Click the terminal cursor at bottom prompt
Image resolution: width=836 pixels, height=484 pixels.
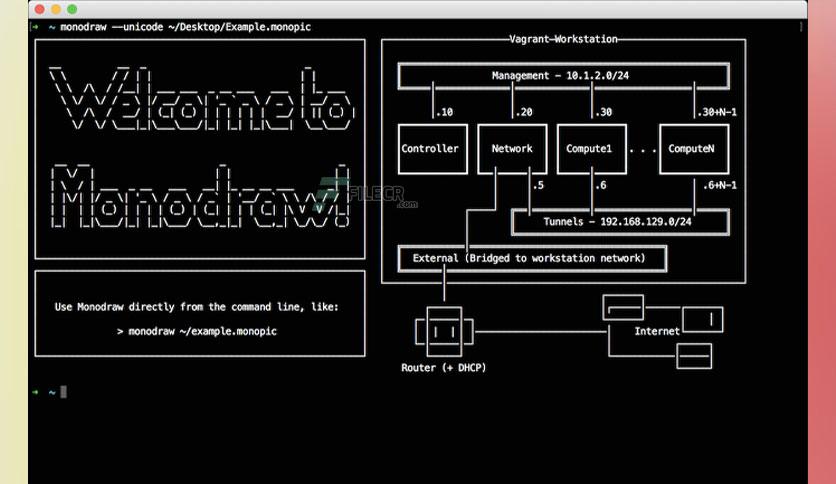point(63,392)
